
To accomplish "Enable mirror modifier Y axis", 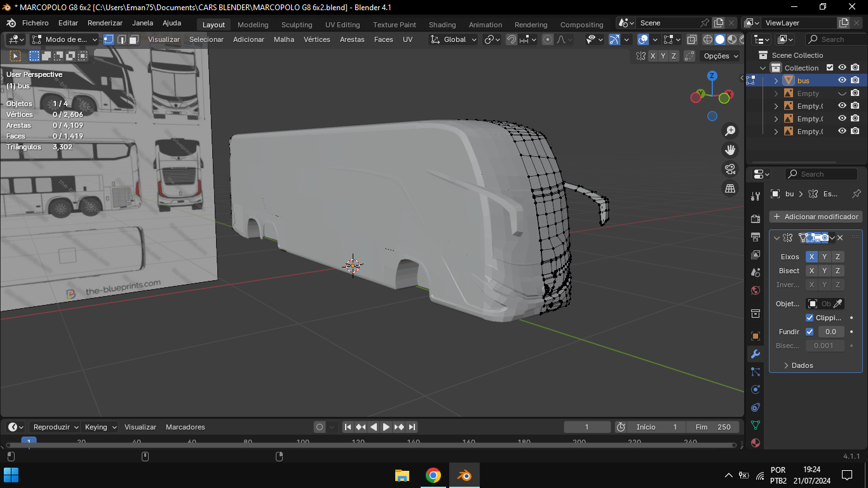I will coord(824,257).
